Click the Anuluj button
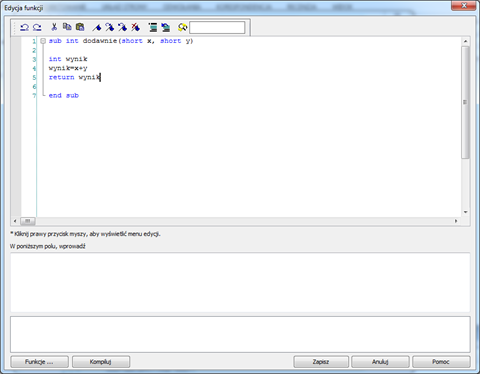This screenshot has height=374, width=480. (380, 362)
